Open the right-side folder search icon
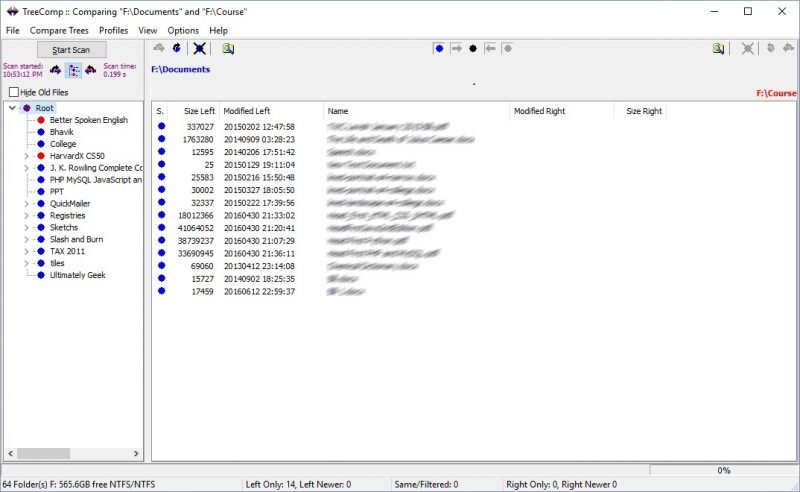This screenshot has width=800, height=492. click(718, 48)
